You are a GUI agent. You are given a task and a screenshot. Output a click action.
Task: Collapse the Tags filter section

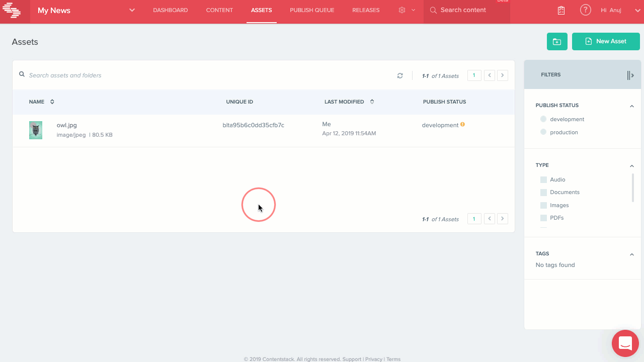(632, 254)
